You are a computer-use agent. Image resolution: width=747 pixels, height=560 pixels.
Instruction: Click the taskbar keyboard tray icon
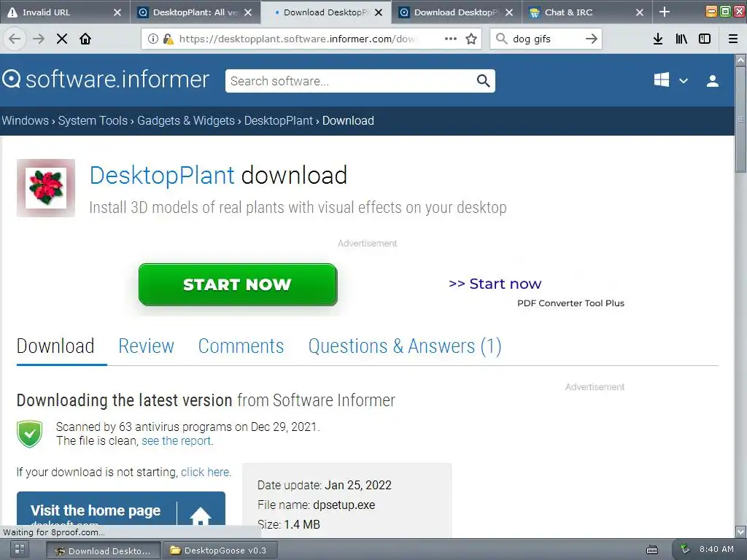[x=652, y=550]
